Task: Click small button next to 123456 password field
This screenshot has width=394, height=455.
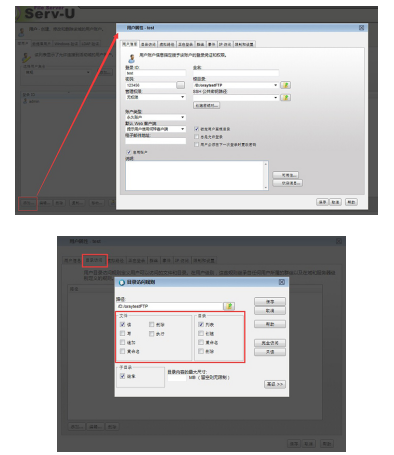Action: [x=180, y=85]
